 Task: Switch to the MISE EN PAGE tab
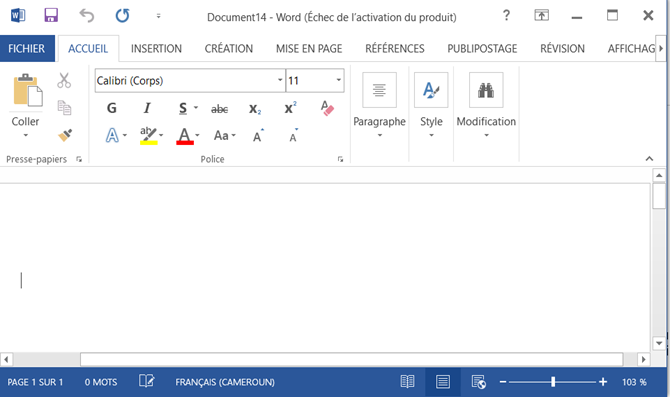point(309,49)
